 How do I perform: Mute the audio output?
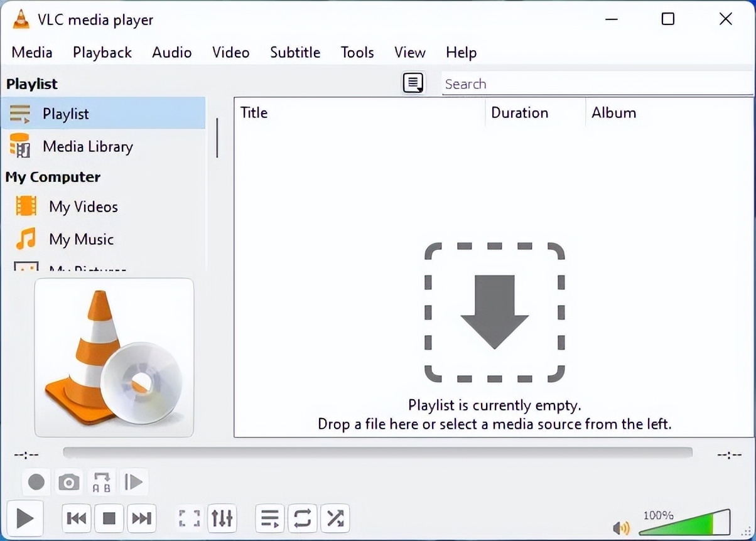pos(620,528)
